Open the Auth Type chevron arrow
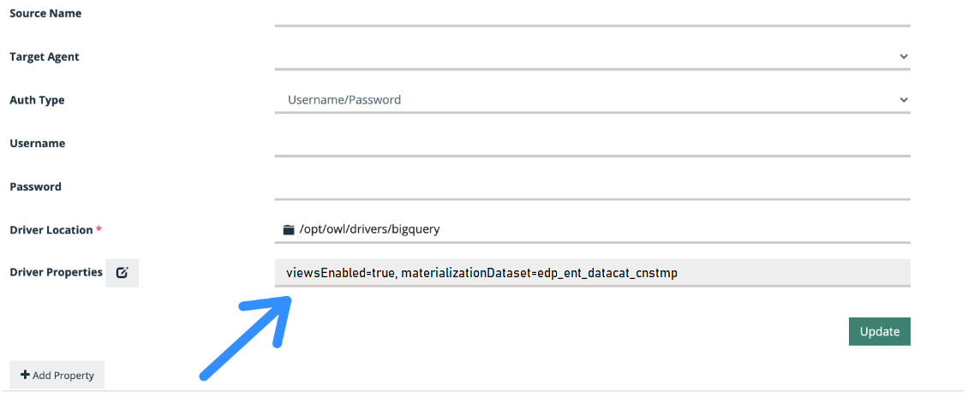Image resolution: width=980 pixels, height=397 pixels. click(x=903, y=100)
